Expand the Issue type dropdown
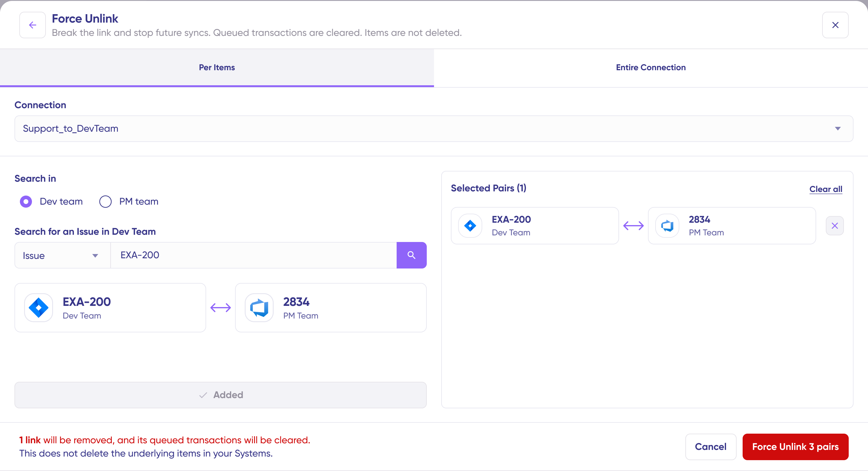Image resolution: width=868 pixels, height=471 pixels. pos(62,255)
